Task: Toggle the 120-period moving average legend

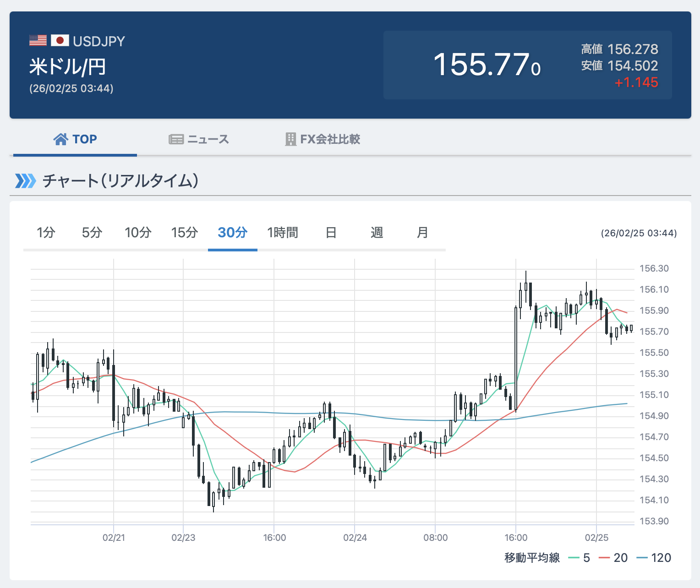Action: click(x=654, y=558)
